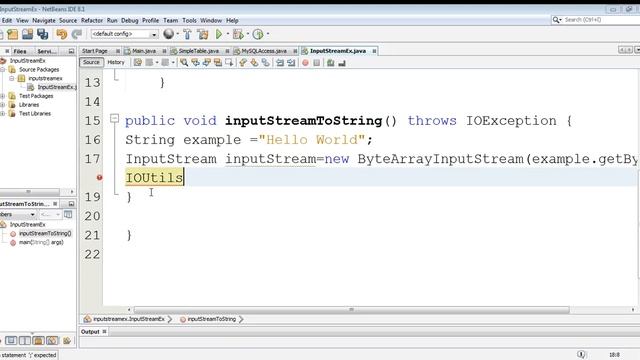
Task: Click the inputstreamex.InputStreamEx breadcrumb
Action: tap(128, 319)
